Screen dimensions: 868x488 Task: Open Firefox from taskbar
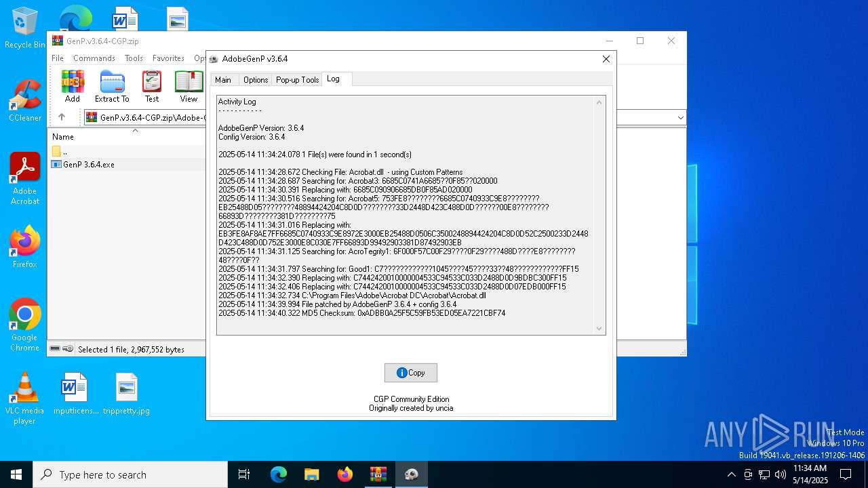(344, 474)
